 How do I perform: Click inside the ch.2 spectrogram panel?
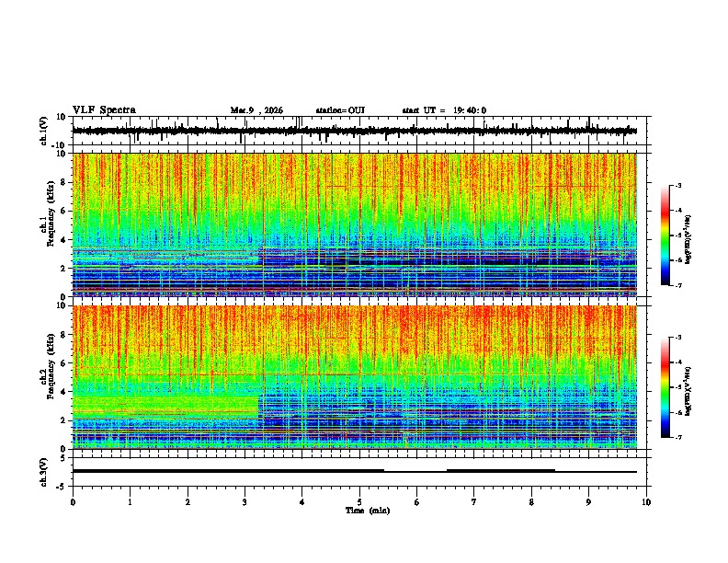(x=355, y=377)
